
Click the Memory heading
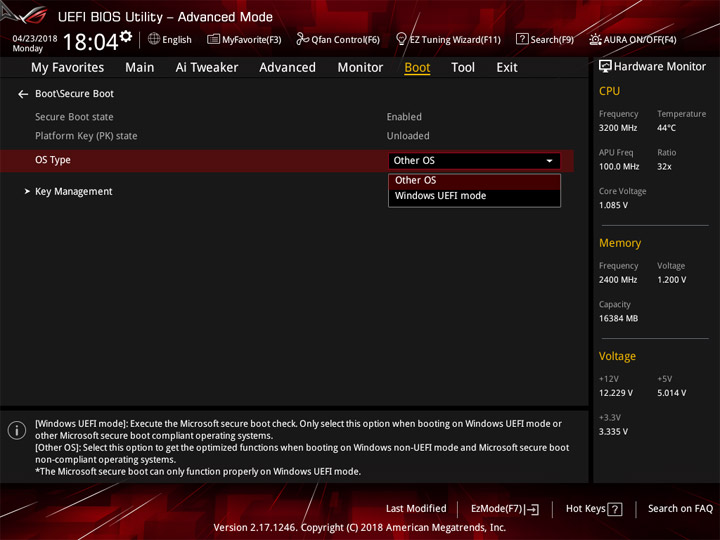click(x=620, y=243)
